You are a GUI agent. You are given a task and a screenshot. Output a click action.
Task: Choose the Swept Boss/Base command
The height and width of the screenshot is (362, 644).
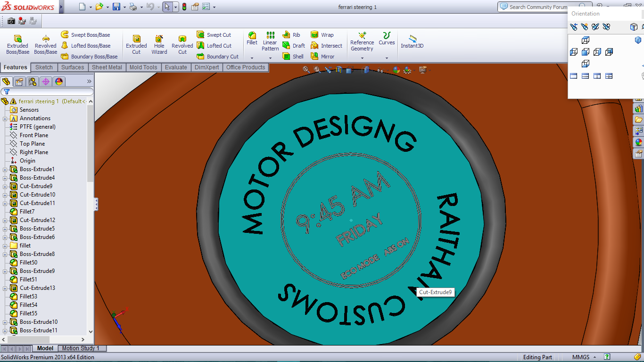click(x=85, y=35)
